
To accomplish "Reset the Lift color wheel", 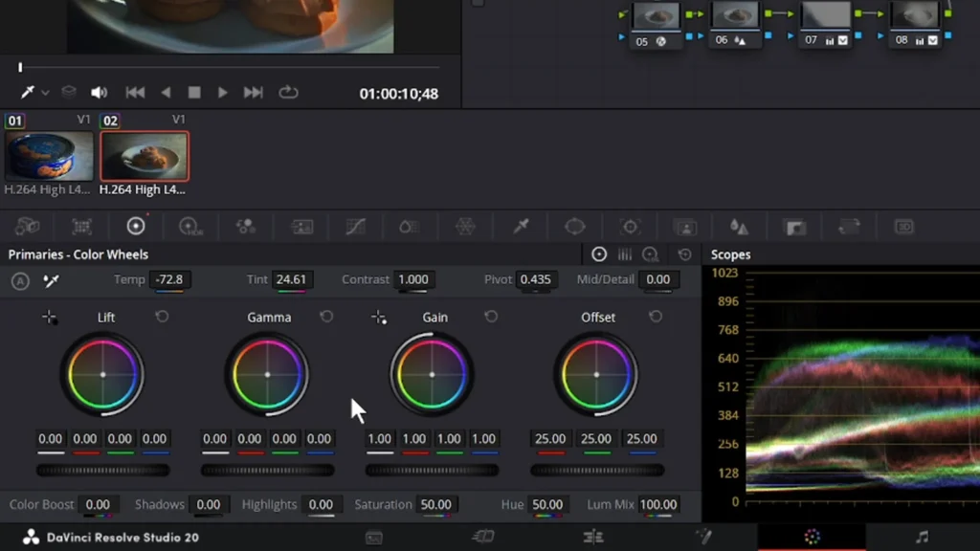I will [x=162, y=317].
